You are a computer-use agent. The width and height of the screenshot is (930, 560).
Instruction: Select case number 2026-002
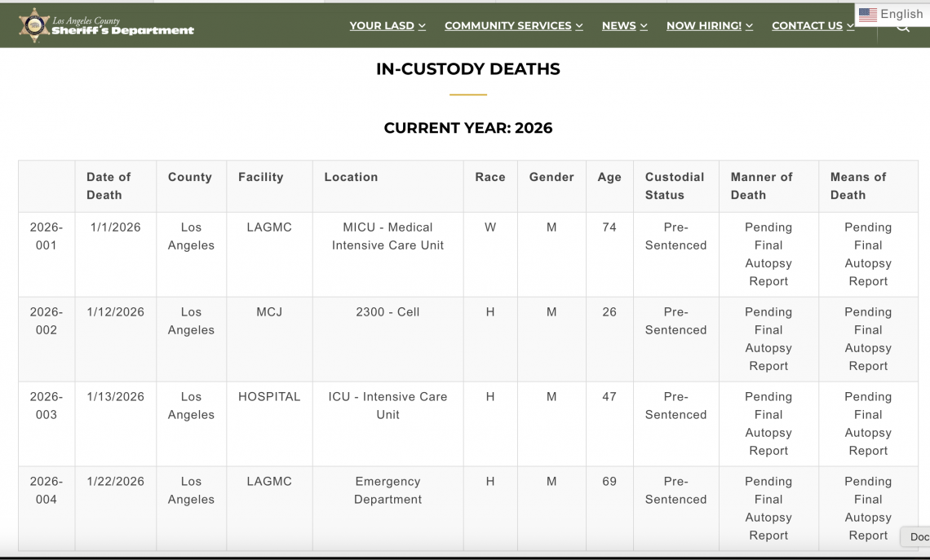point(46,321)
